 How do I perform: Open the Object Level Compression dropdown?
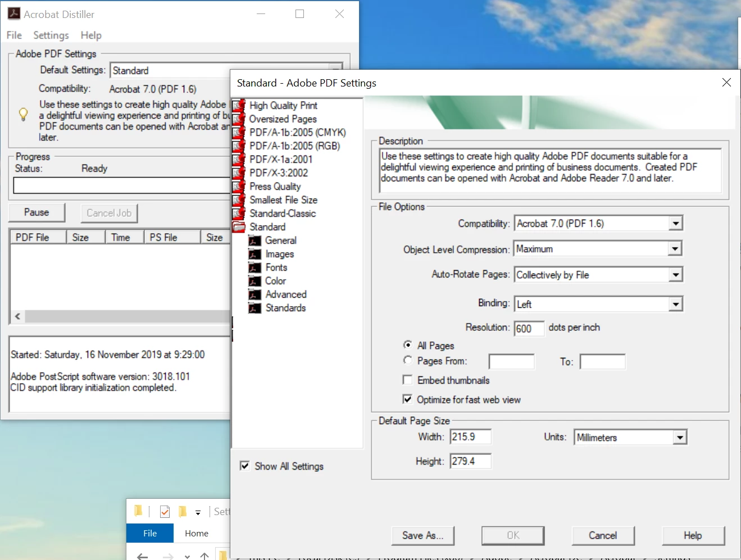click(x=676, y=249)
